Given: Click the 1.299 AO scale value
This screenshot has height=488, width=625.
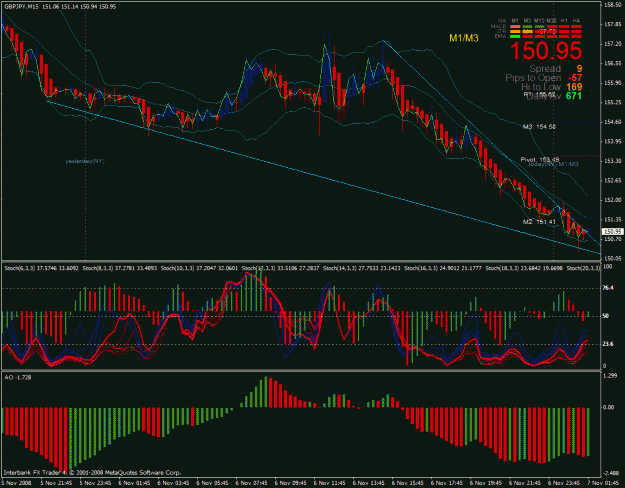Looking at the screenshot, I should point(610,376).
